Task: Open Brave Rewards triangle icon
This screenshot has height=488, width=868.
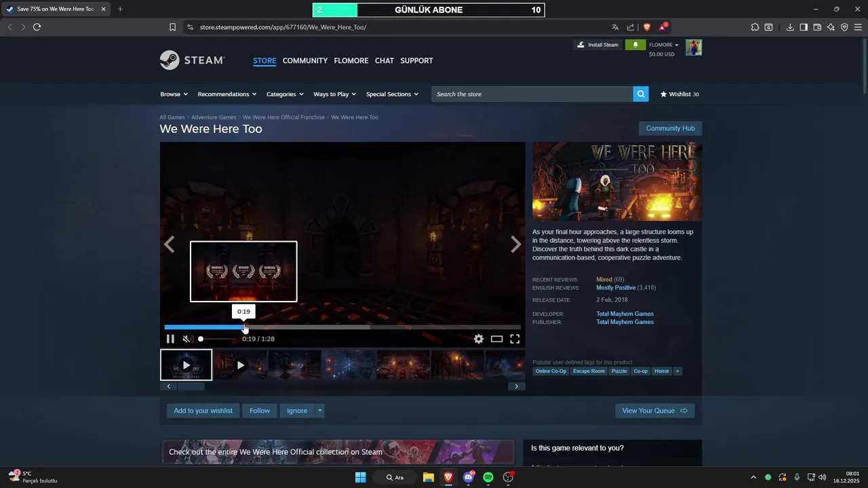Action: (663, 27)
